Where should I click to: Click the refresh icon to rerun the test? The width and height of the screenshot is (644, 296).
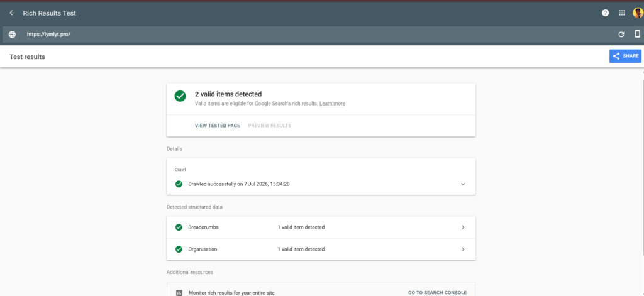pos(621,35)
